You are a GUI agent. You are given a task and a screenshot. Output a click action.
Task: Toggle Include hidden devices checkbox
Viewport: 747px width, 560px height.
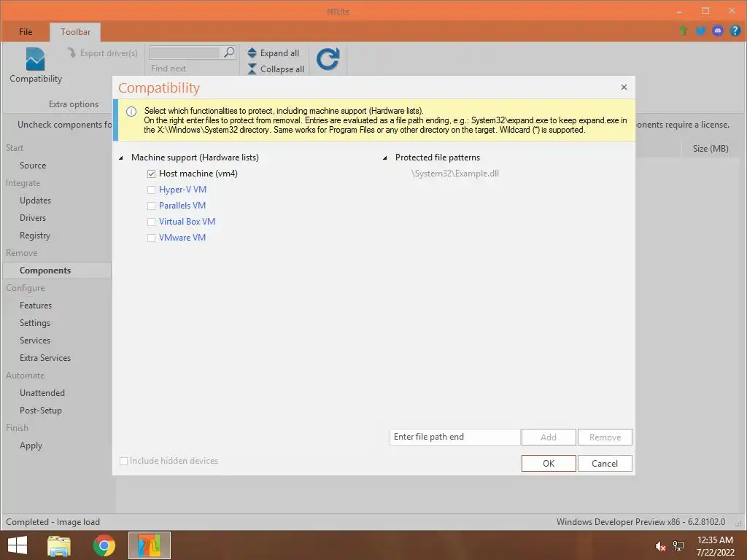pos(123,461)
